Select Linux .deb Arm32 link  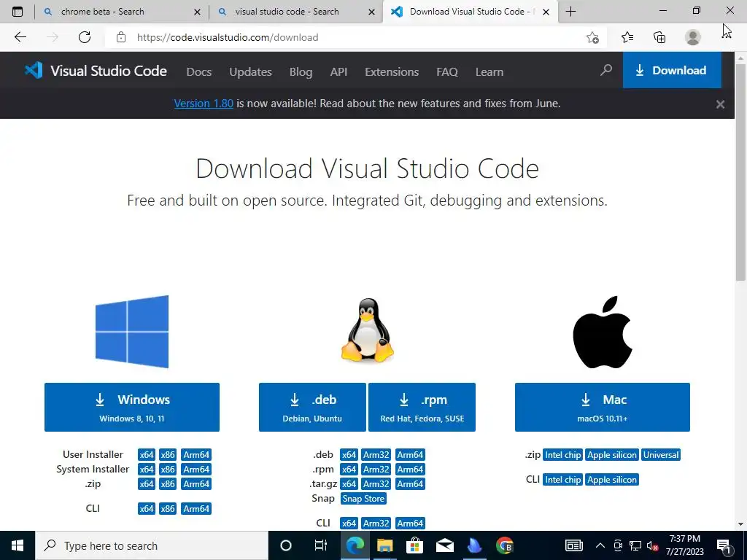[x=376, y=455]
